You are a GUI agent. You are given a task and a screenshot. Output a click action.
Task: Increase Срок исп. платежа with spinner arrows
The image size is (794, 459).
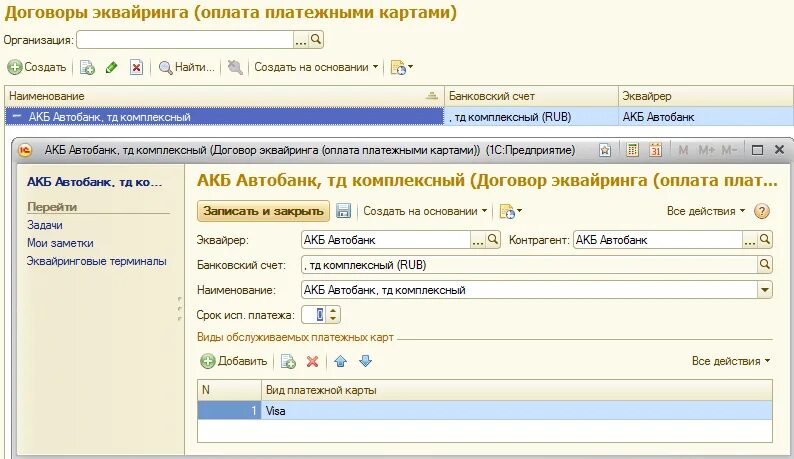(333, 311)
